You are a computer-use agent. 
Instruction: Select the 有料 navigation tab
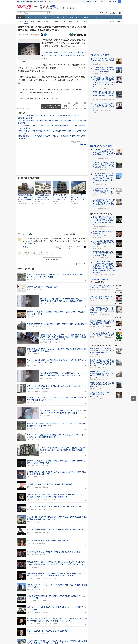[95, 17]
